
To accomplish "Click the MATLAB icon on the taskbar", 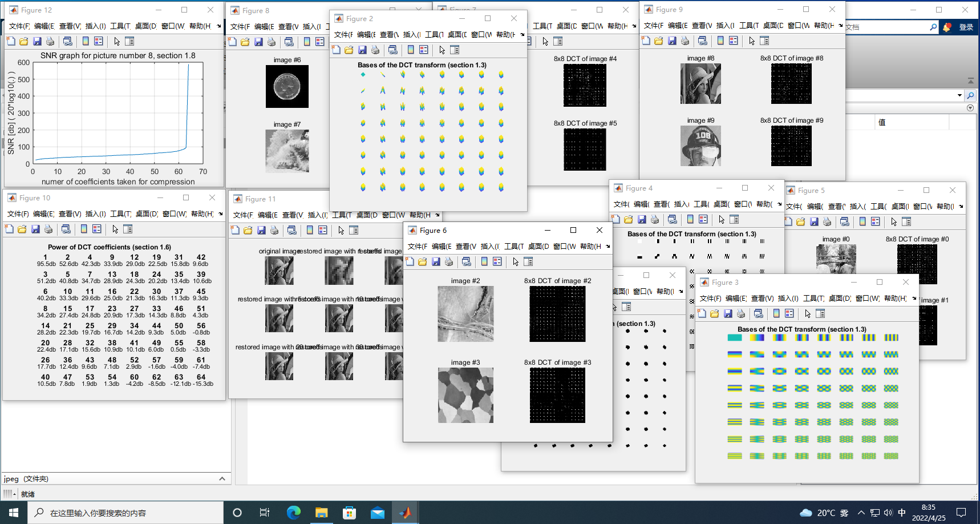I will tap(405, 513).
